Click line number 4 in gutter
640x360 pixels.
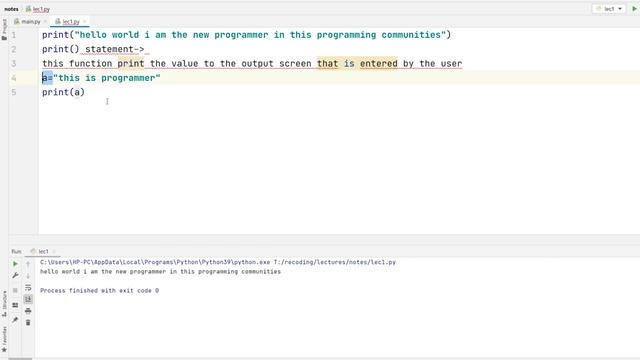pos(14,78)
